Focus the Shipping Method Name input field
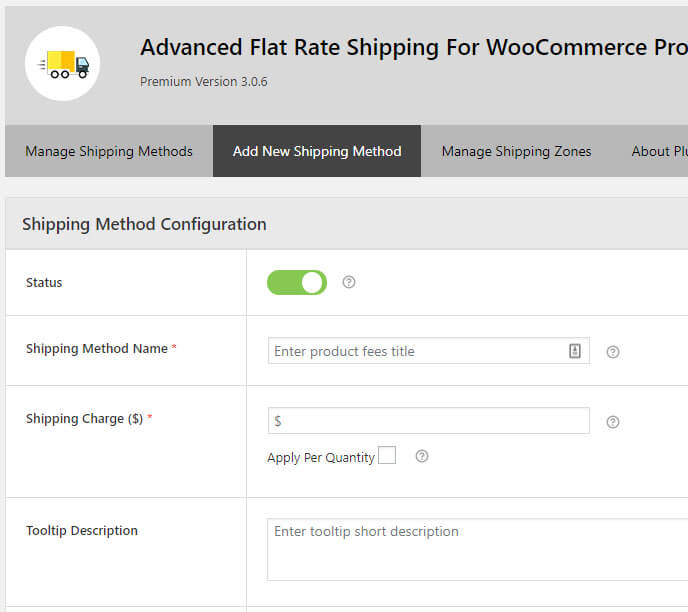The height and width of the screenshot is (612, 688). pyautogui.click(x=429, y=351)
